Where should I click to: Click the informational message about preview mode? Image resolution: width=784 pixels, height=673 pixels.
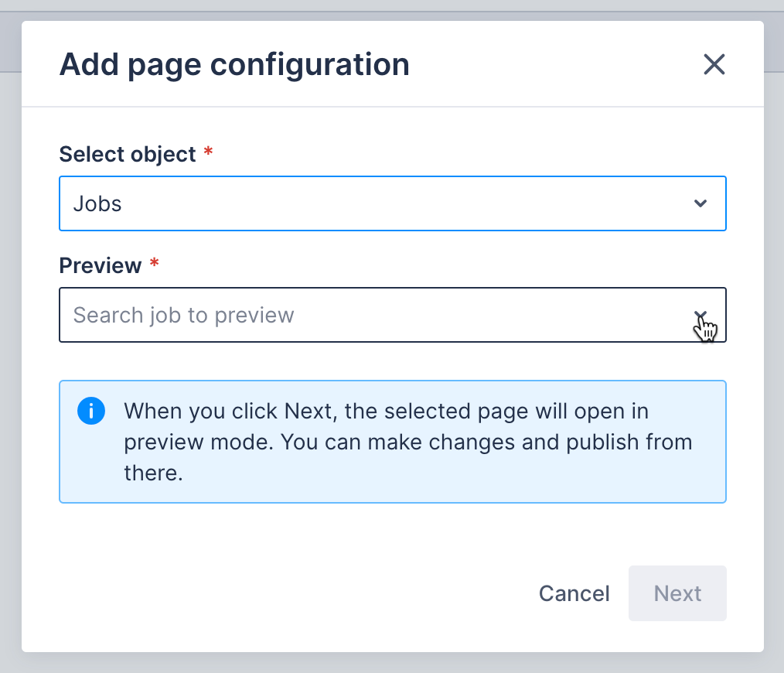click(x=408, y=442)
